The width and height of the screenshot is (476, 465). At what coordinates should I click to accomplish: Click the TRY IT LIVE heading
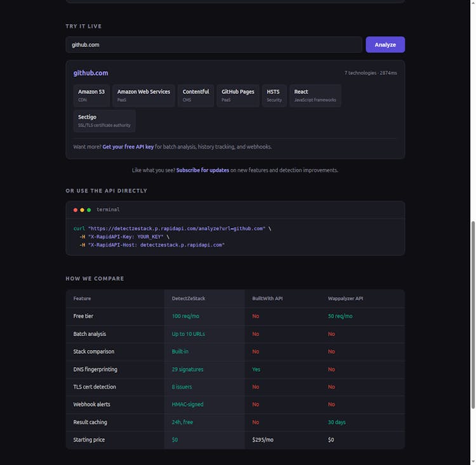[84, 26]
